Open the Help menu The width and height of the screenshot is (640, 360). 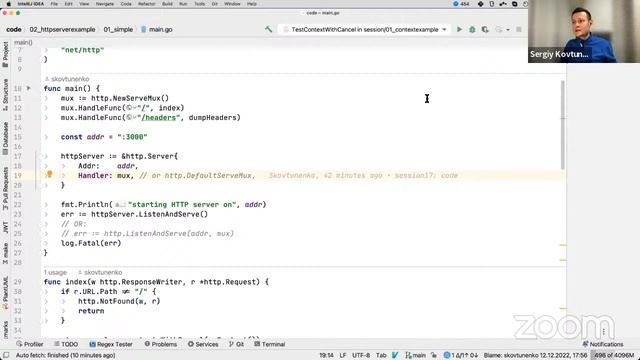[x=251, y=4]
